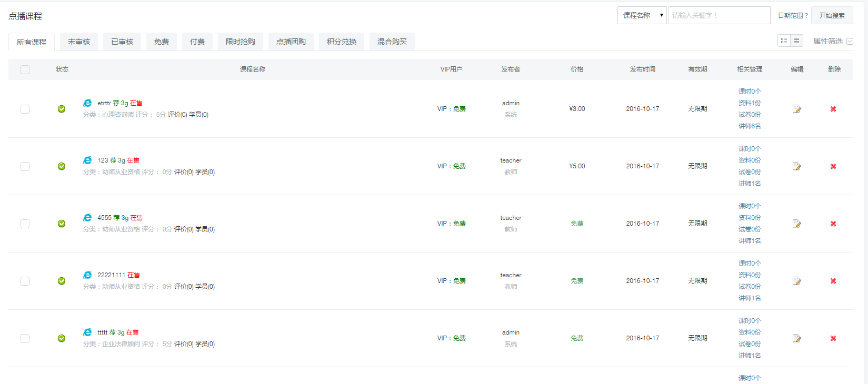
Task: Click the keyword search input field
Action: click(719, 15)
